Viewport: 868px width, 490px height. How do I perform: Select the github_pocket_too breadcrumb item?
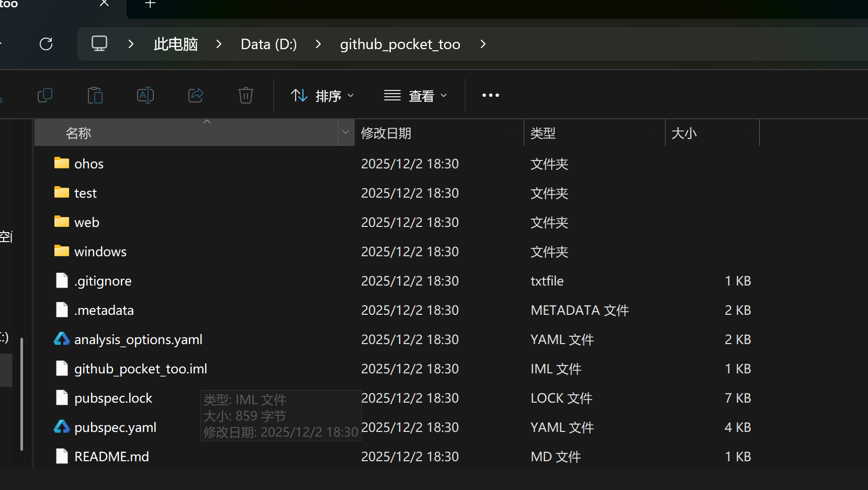(x=400, y=44)
